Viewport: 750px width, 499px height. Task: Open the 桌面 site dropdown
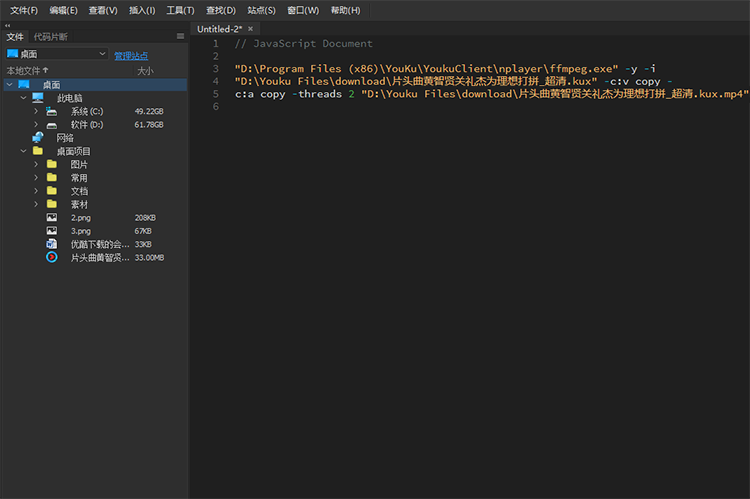tap(56, 54)
